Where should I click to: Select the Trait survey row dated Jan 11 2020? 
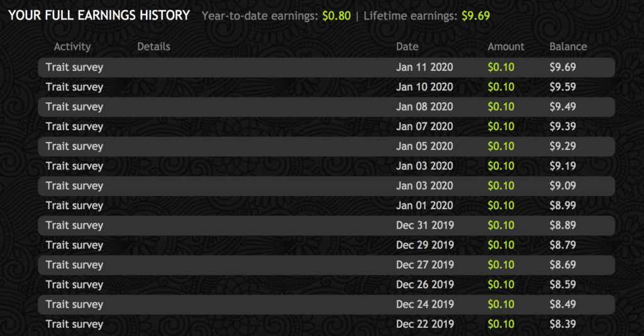pos(326,67)
